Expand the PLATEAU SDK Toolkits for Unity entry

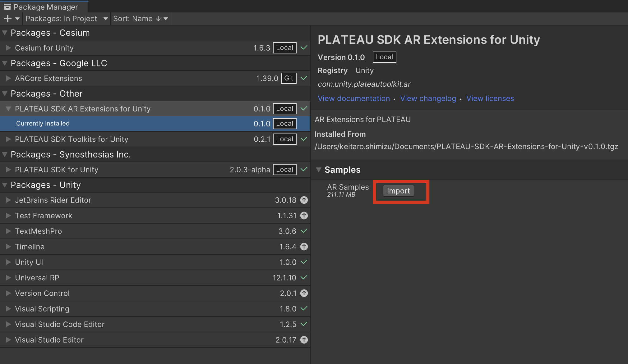pos(8,139)
